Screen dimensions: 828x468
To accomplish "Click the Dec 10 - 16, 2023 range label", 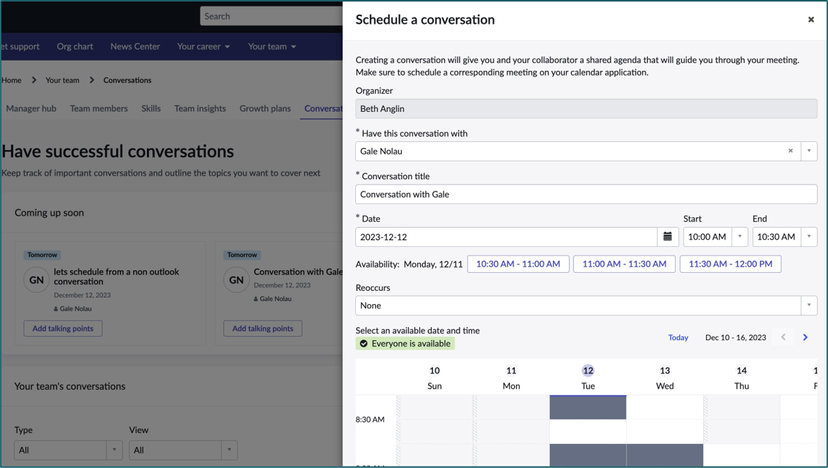I will (736, 338).
